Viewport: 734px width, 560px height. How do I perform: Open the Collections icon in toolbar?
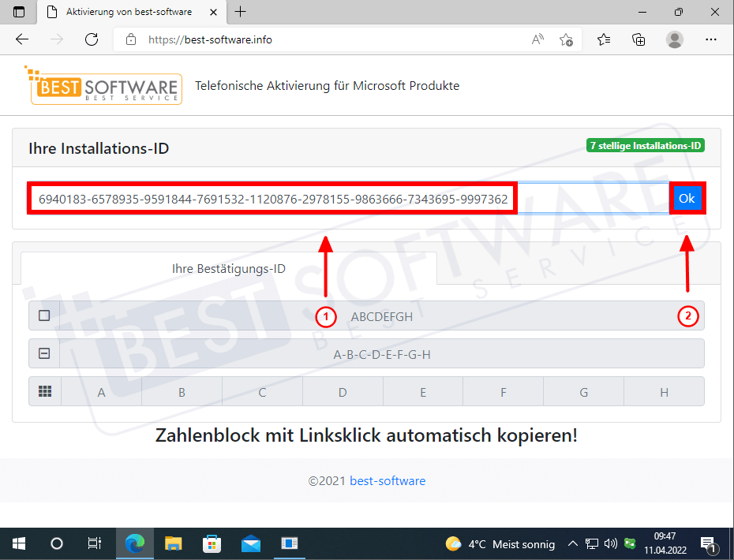pyautogui.click(x=639, y=39)
